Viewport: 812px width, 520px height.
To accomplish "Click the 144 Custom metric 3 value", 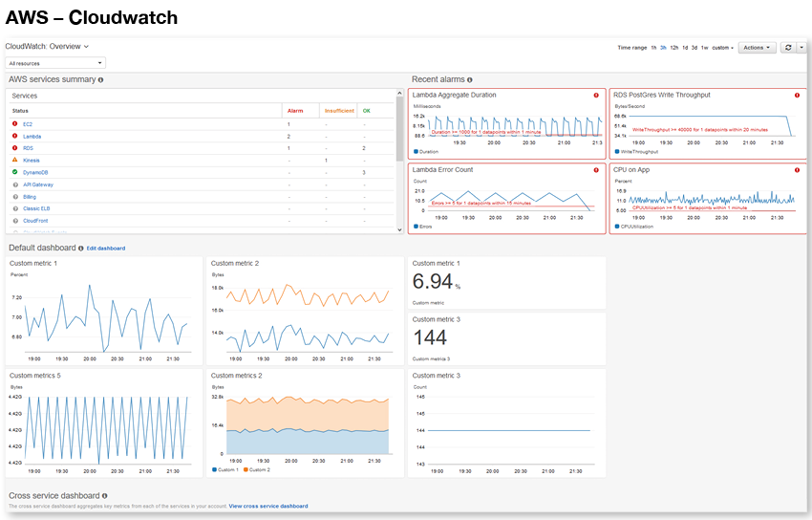I will (x=430, y=337).
